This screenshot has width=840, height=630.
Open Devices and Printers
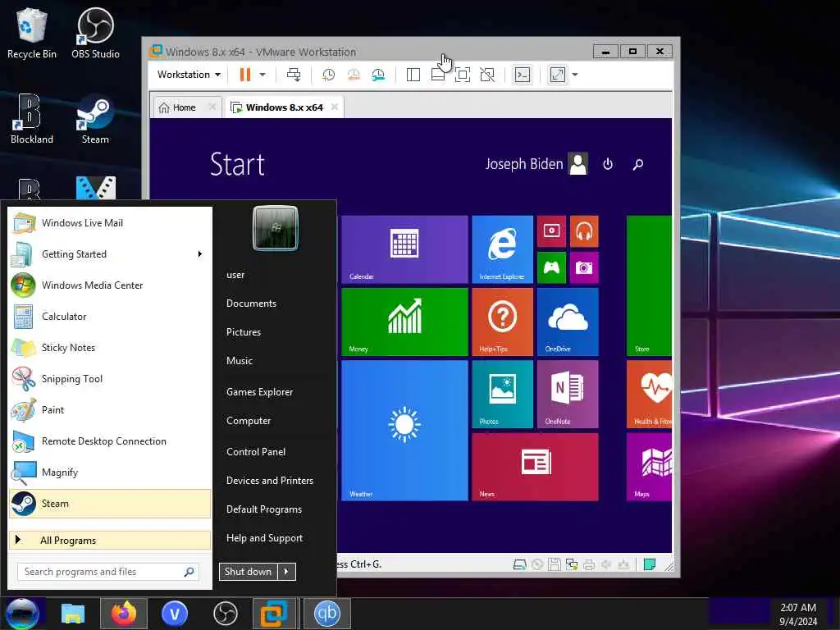point(269,481)
